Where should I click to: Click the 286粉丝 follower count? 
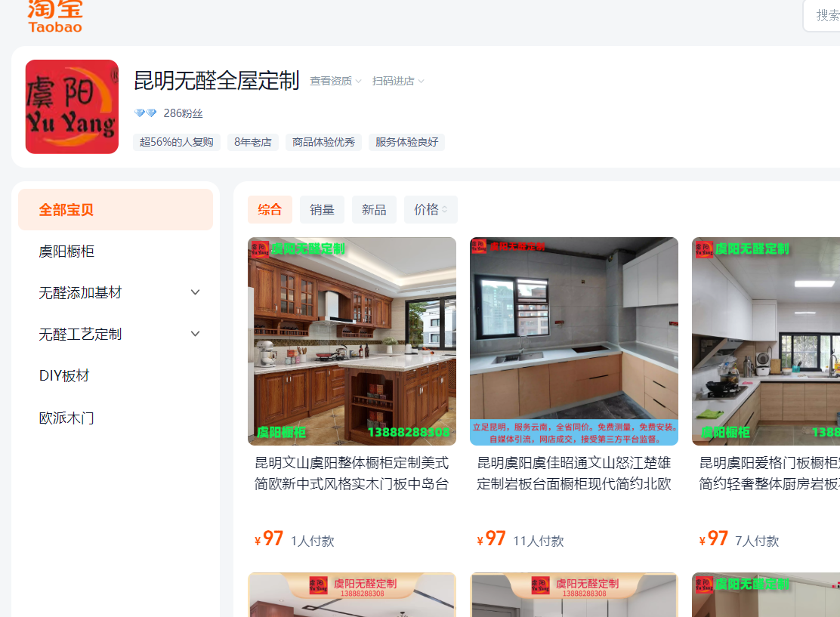(x=184, y=113)
